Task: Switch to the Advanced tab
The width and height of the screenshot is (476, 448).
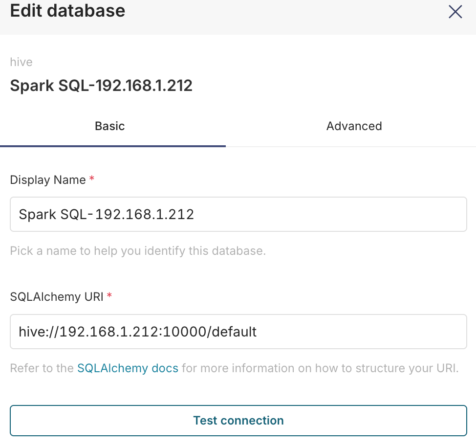Action: pyautogui.click(x=354, y=126)
